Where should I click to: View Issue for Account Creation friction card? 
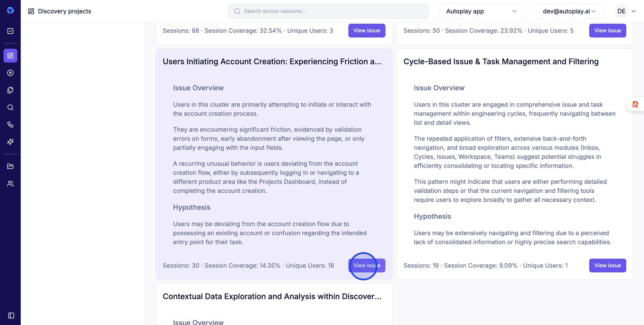pyautogui.click(x=367, y=265)
